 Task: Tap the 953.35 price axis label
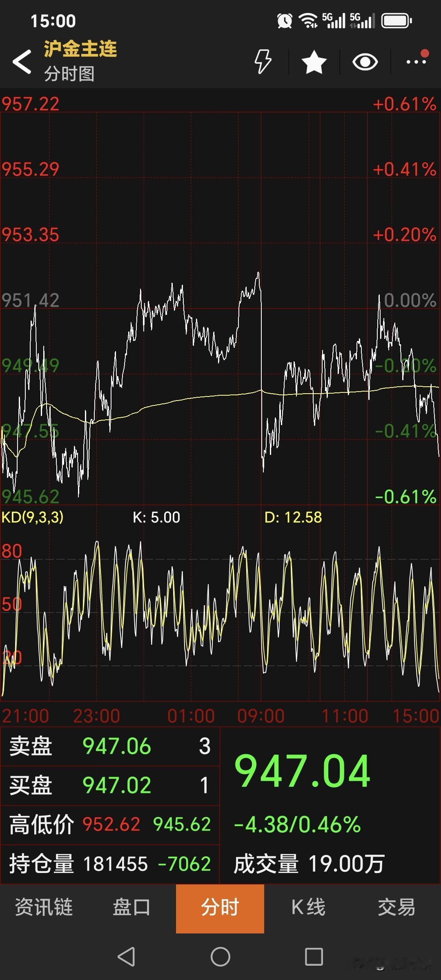[31, 234]
